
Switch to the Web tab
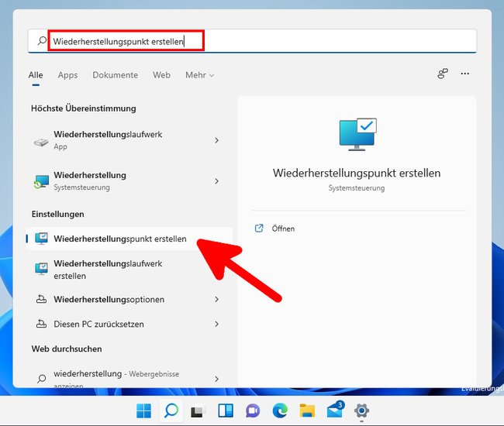point(161,75)
